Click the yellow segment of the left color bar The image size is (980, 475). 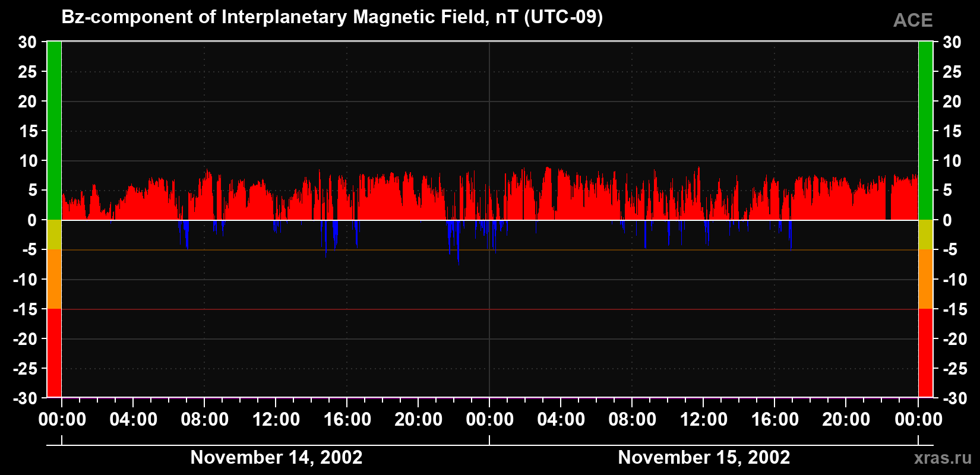pyautogui.click(x=54, y=235)
